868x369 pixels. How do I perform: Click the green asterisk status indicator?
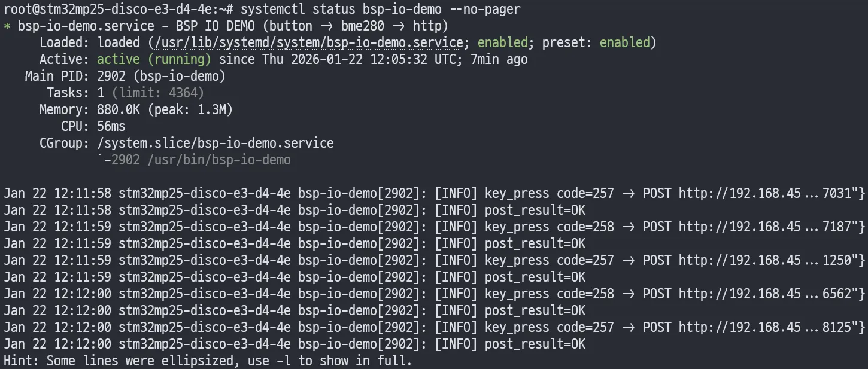[7, 27]
